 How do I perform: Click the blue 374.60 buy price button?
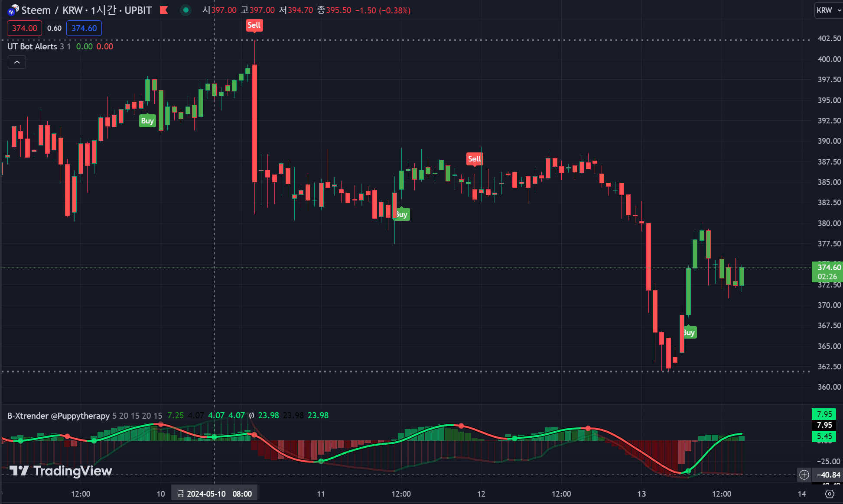click(84, 28)
